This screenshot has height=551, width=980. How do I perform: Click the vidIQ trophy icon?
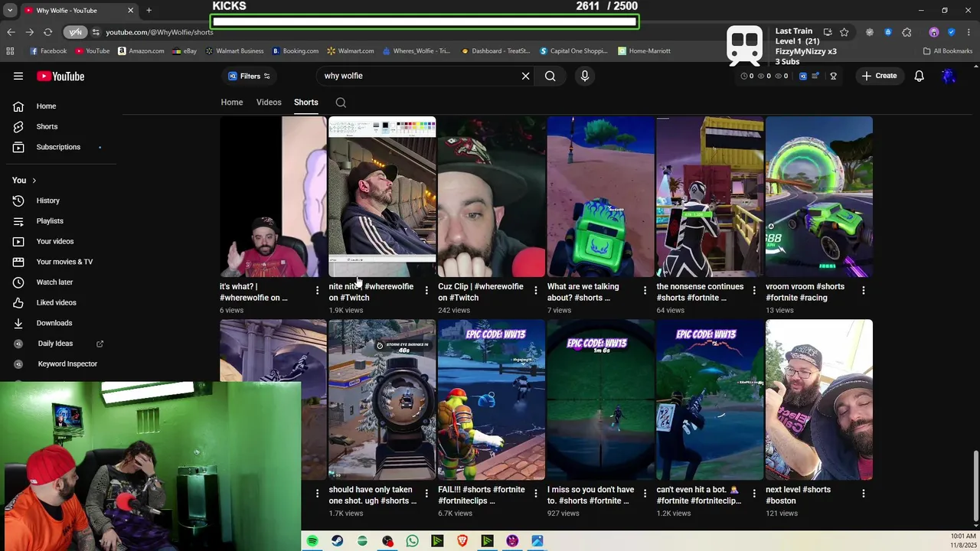pyautogui.click(x=833, y=76)
